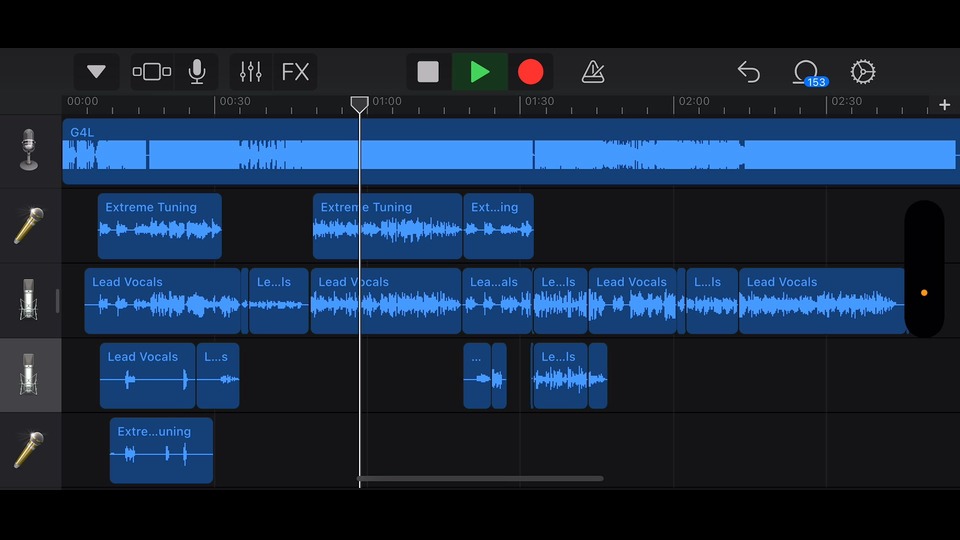This screenshot has width=960, height=540.
Task: Select the 'L...s' region on fourth track
Action: point(218,375)
